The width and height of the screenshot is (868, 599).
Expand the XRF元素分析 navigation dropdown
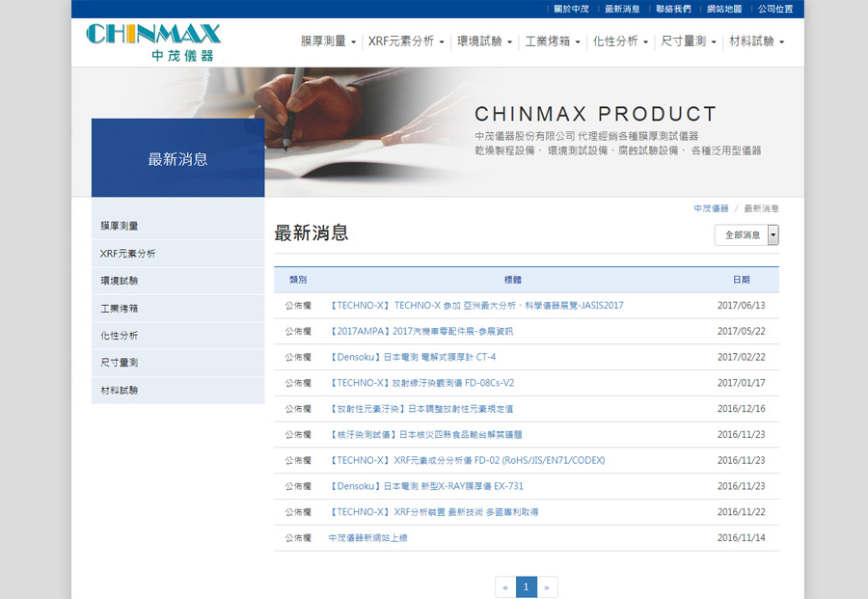pyautogui.click(x=406, y=41)
